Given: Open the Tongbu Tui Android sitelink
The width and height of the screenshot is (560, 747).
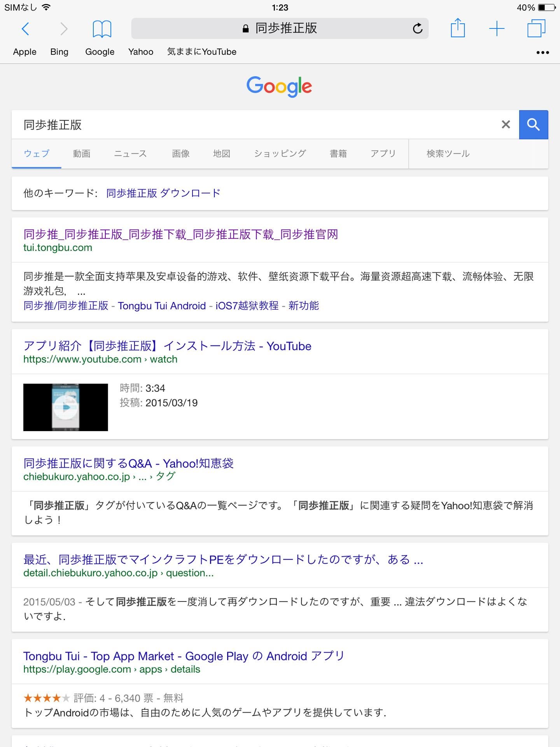Looking at the screenshot, I should click(162, 306).
